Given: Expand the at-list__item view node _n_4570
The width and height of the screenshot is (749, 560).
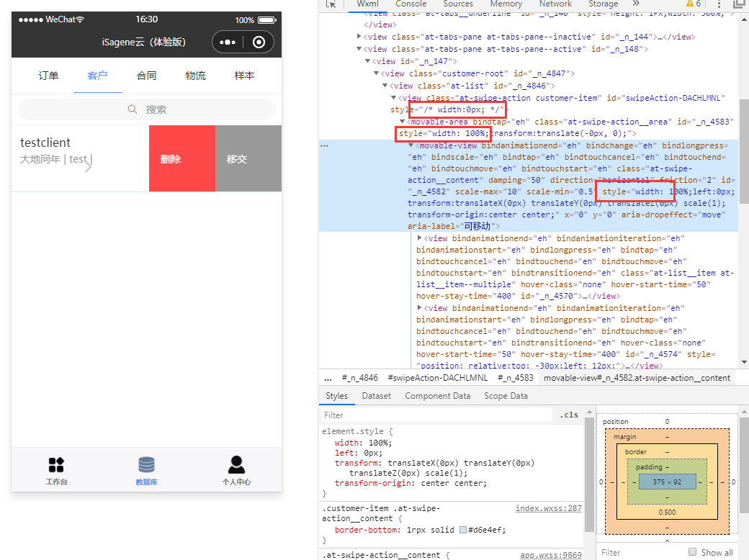Looking at the screenshot, I should [x=419, y=238].
